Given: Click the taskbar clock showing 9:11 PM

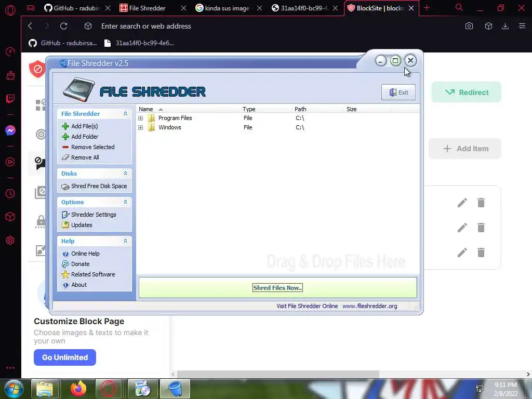Looking at the screenshot, I should (x=506, y=389).
